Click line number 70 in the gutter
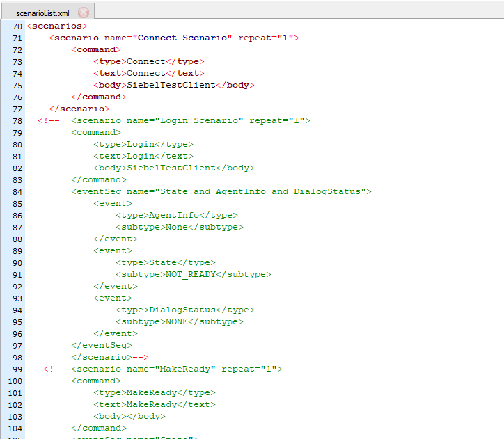The image size is (504, 439). [17, 26]
